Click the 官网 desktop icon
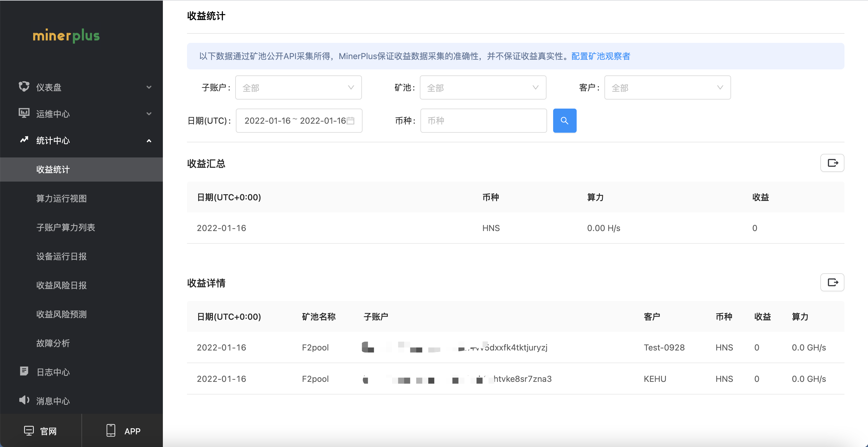The height and width of the screenshot is (447, 868). click(x=29, y=431)
